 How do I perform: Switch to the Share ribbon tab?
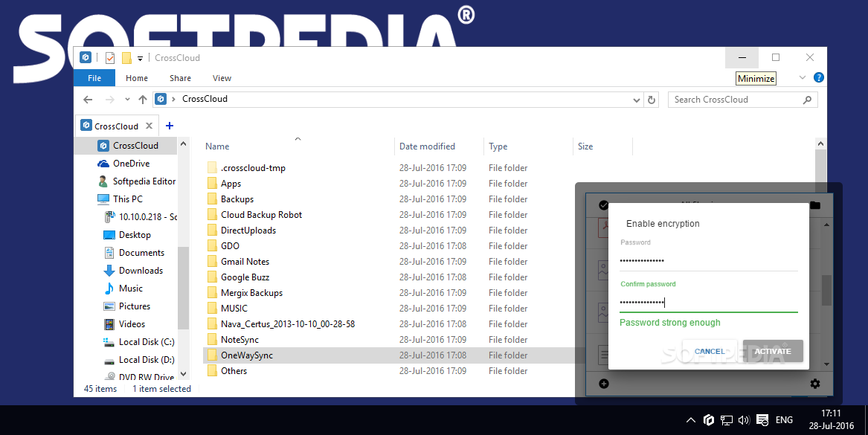pyautogui.click(x=181, y=78)
